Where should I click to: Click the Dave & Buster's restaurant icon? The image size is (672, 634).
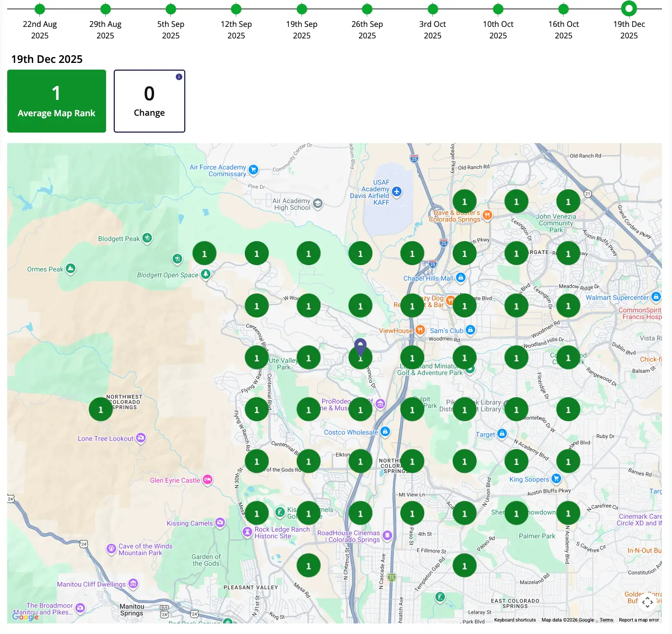coord(488,215)
